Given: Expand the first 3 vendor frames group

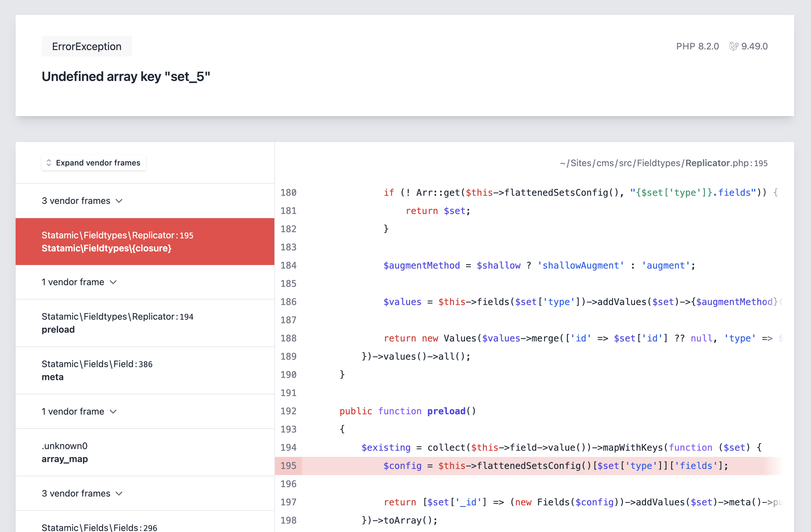Looking at the screenshot, I should pos(82,201).
